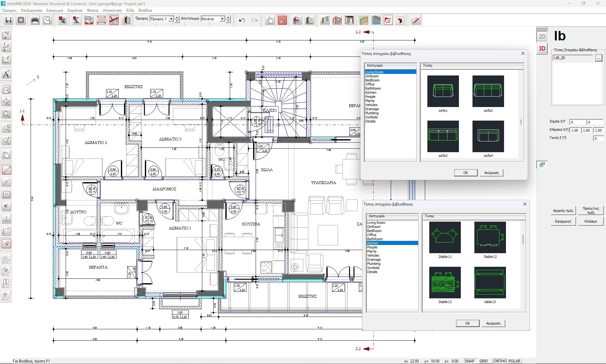Open the Όροφος floor dropdown
The width and height of the screenshot is (606, 364).
coord(171,19)
